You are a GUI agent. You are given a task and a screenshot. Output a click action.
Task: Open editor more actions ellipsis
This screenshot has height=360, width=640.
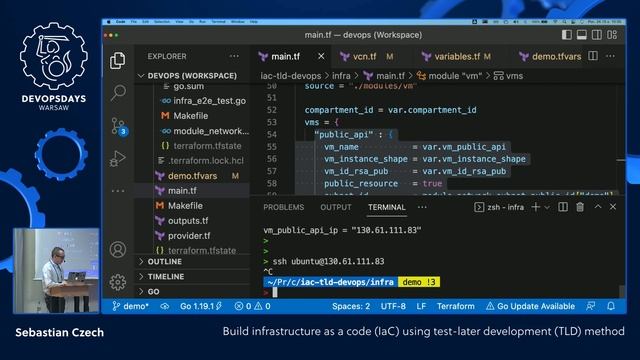click(x=611, y=56)
